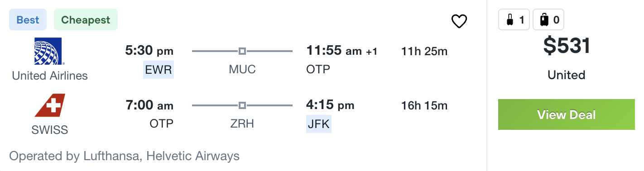Click the checked bag count icon

[548, 20]
